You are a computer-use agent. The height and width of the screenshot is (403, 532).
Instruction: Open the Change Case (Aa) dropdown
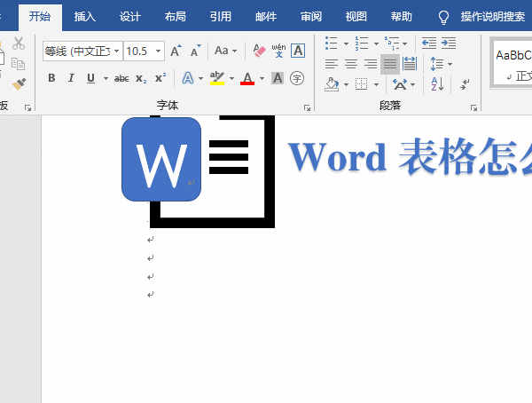point(225,51)
